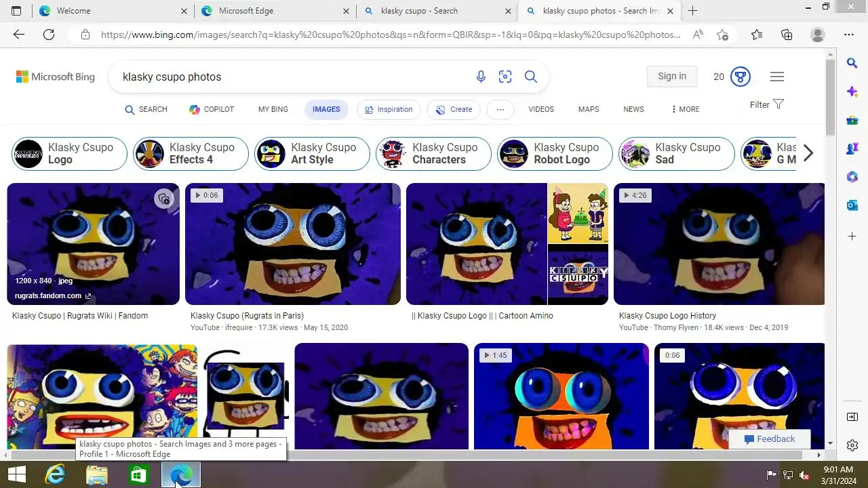Open a new tab with plus

692,11
